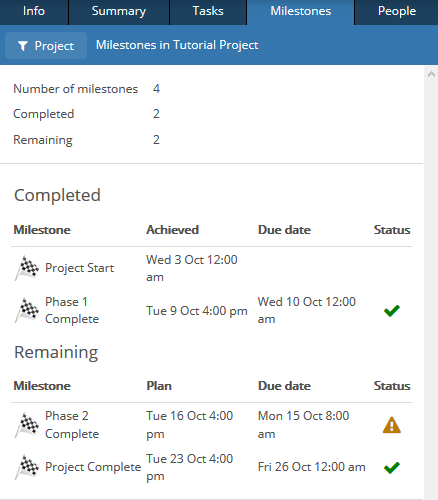438x500 pixels.
Task: Open the Phase 1 Complete milestone
Action: point(72,310)
